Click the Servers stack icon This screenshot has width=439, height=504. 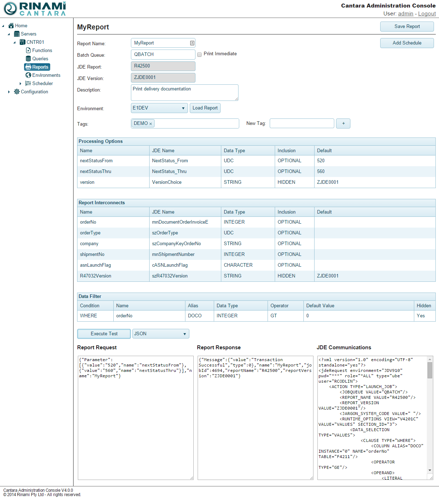pos(17,34)
